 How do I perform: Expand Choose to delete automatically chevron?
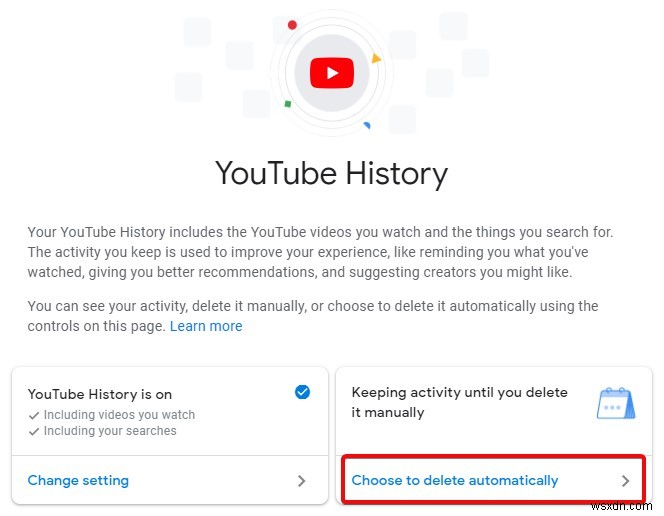[625, 481]
